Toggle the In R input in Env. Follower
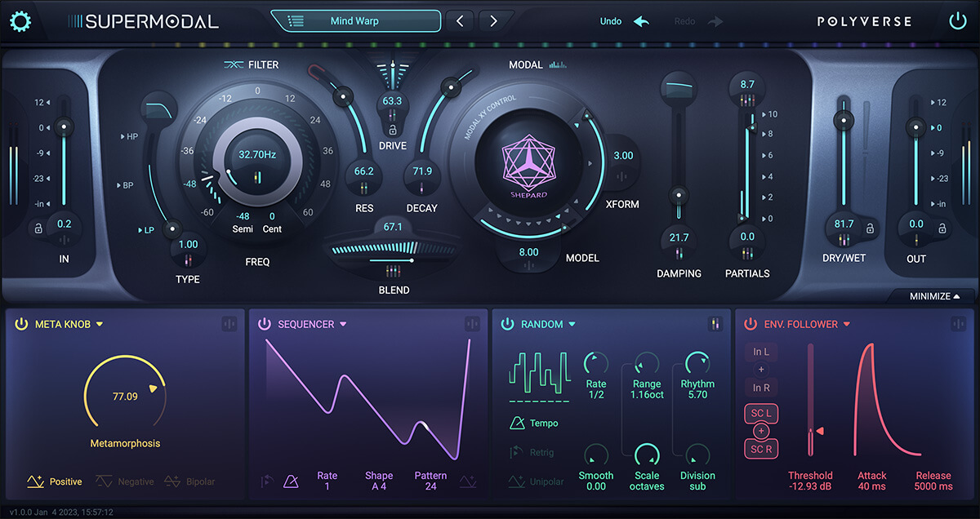Screen dimensions: 980x519 coord(760,388)
